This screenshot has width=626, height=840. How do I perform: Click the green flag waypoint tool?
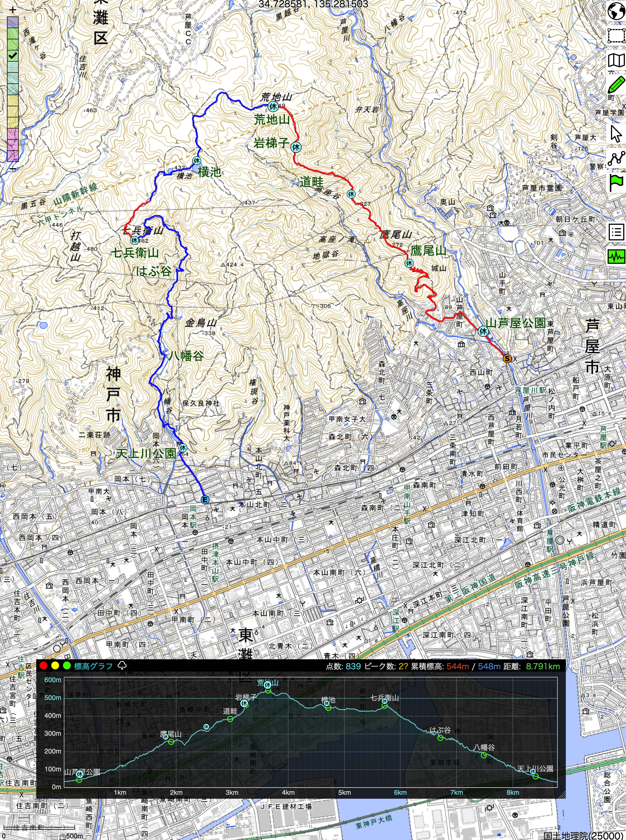tap(616, 183)
